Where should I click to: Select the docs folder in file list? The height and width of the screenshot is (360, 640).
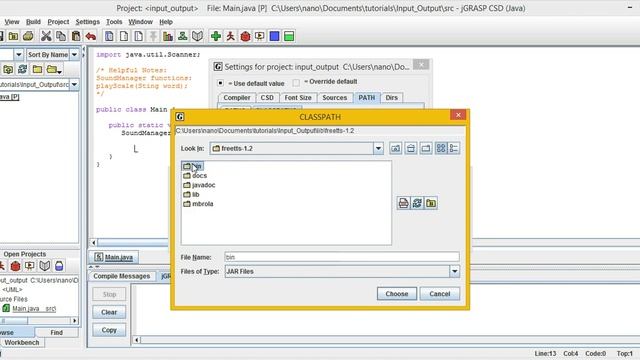point(196,176)
